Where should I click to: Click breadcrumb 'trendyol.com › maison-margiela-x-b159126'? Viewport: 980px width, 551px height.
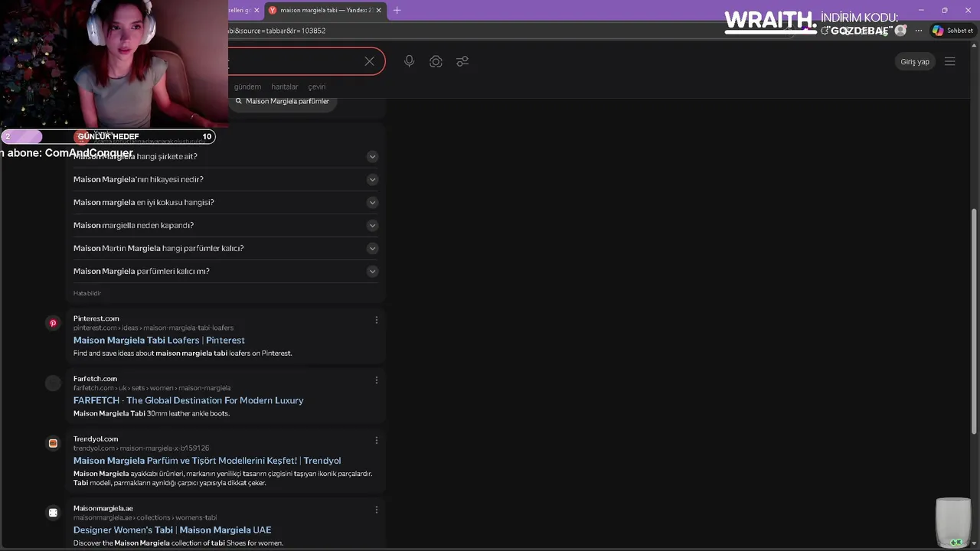pos(141,448)
